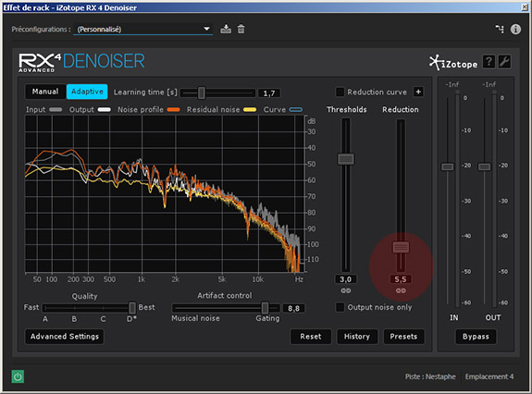532x394 pixels.
Task: Open the Presets button
Action: (403, 337)
